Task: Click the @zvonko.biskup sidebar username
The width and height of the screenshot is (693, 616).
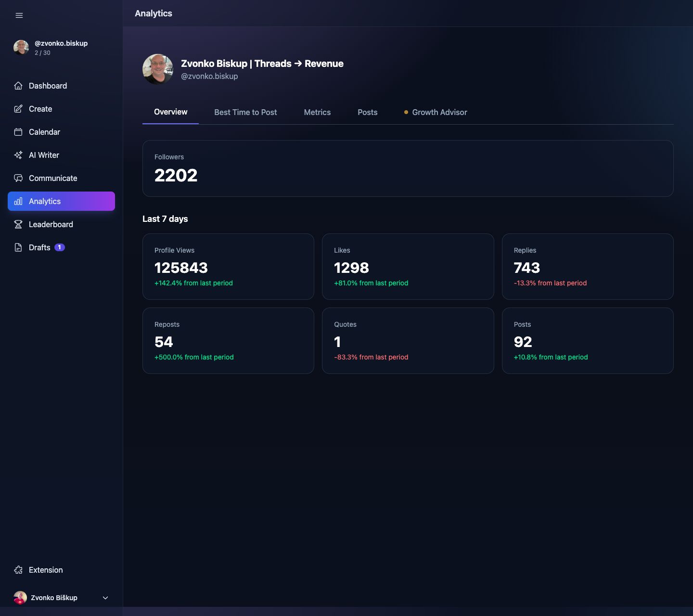Action: pos(61,43)
